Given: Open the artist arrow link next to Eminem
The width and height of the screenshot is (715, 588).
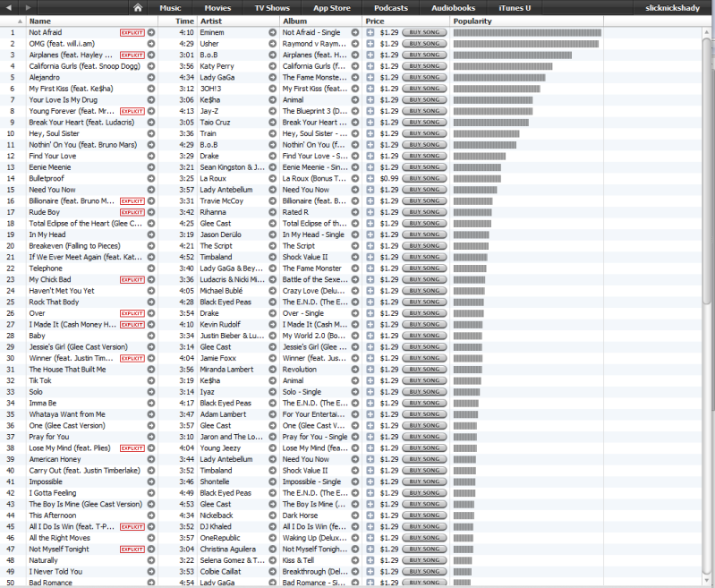Looking at the screenshot, I should click(x=273, y=32).
